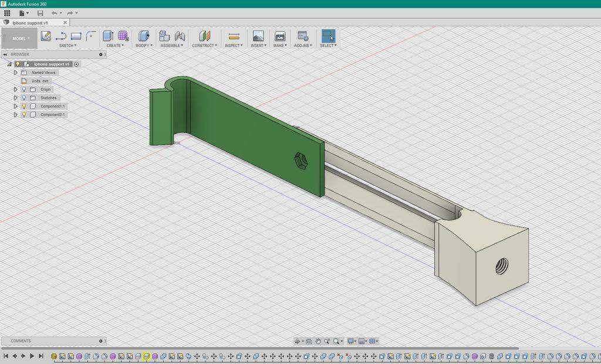
Task: Open the Make 3D print icon
Action: click(280, 36)
